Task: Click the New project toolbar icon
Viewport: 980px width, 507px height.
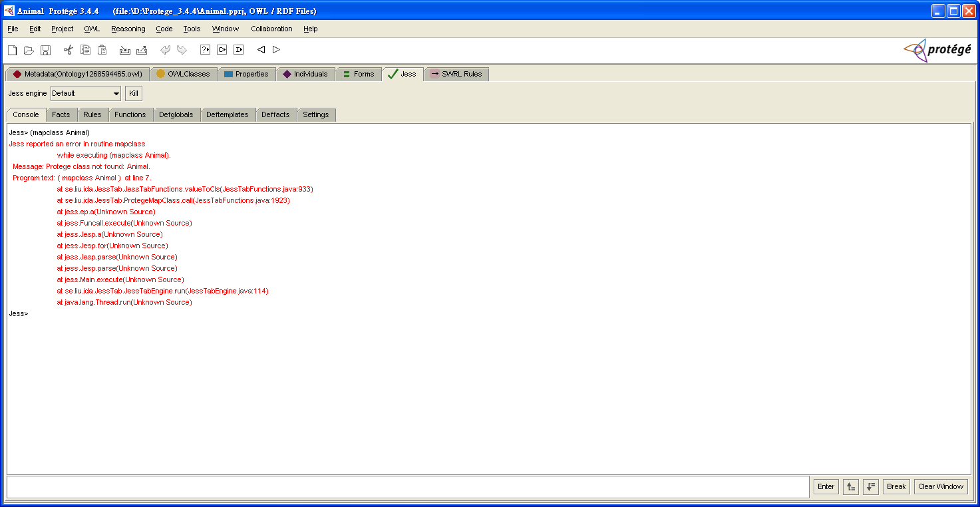Action: point(12,50)
